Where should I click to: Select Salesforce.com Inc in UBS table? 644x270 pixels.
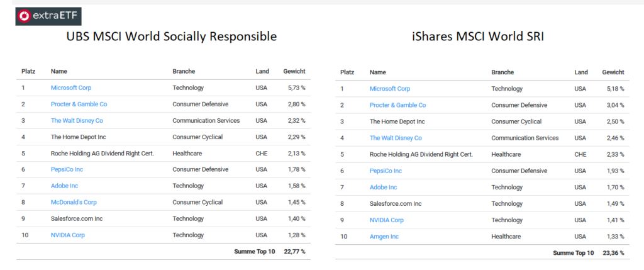tap(77, 218)
